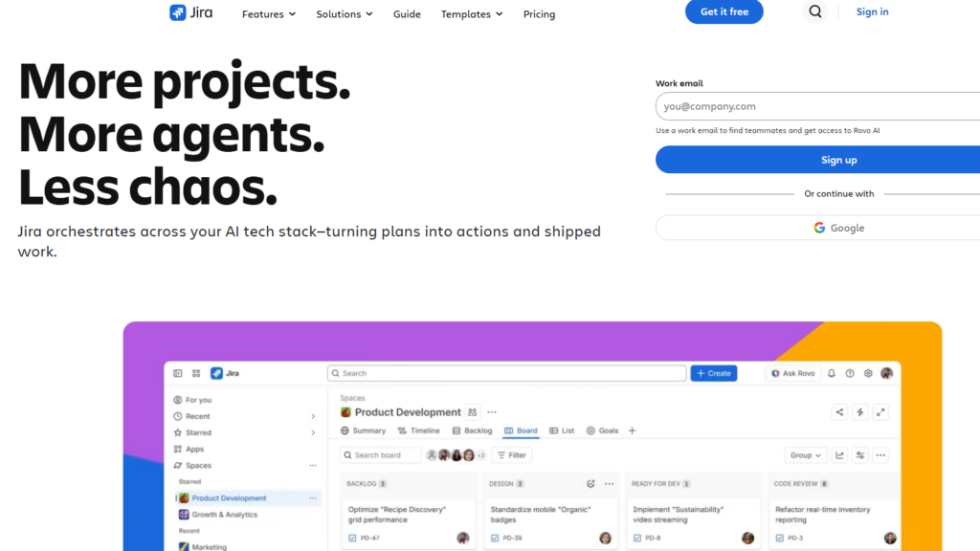Open the Pricing page

(540, 13)
